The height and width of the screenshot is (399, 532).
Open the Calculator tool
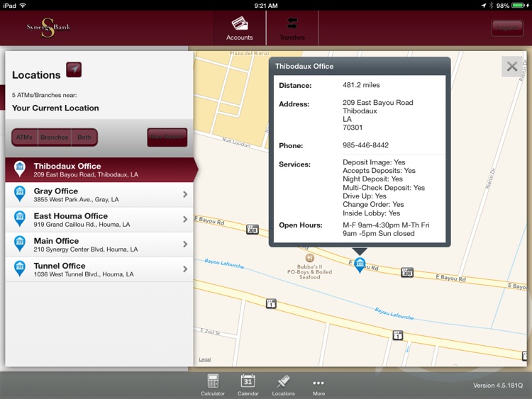pos(213,385)
